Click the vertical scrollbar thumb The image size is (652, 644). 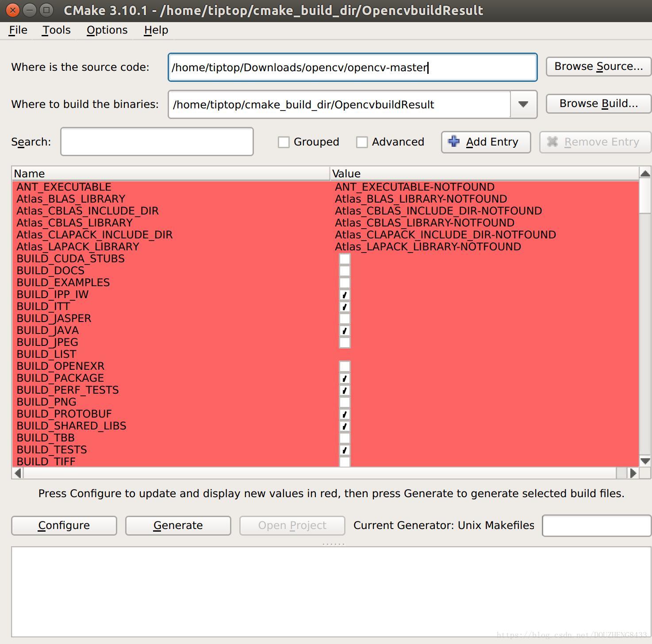(645, 195)
